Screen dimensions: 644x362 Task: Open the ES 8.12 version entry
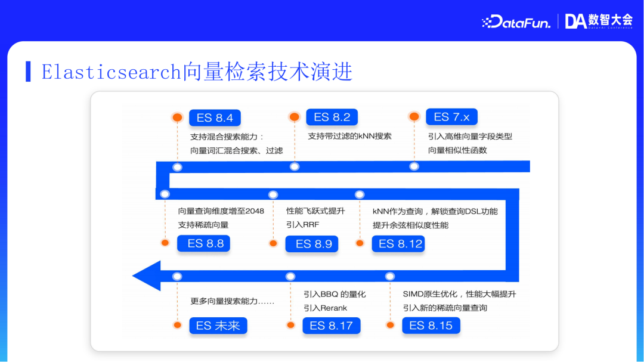coord(398,243)
